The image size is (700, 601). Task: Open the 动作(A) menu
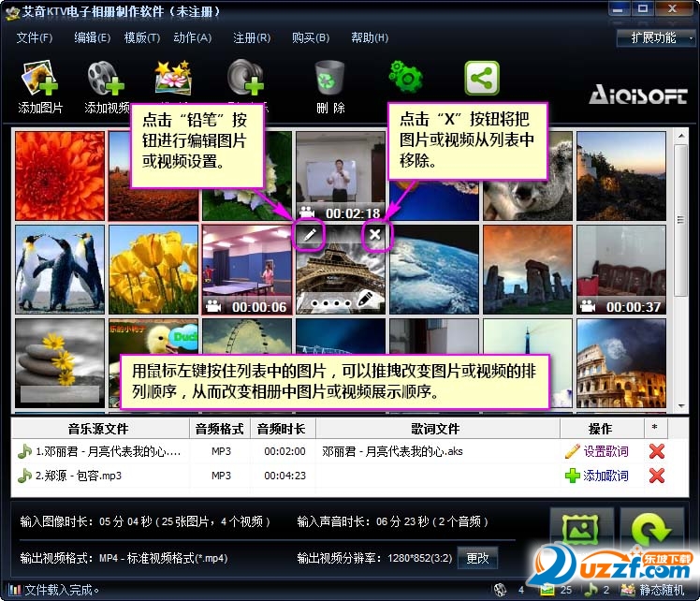193,38
